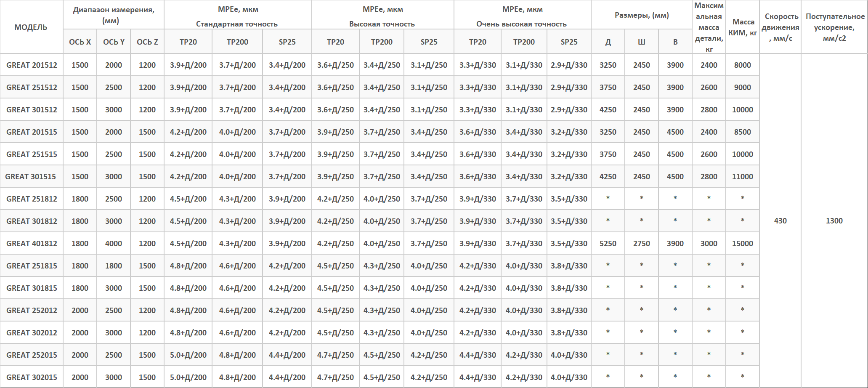Viewport: 868px width, 388px height.
Task: Click the Масса КИМ header
Action: click(743, 27)
